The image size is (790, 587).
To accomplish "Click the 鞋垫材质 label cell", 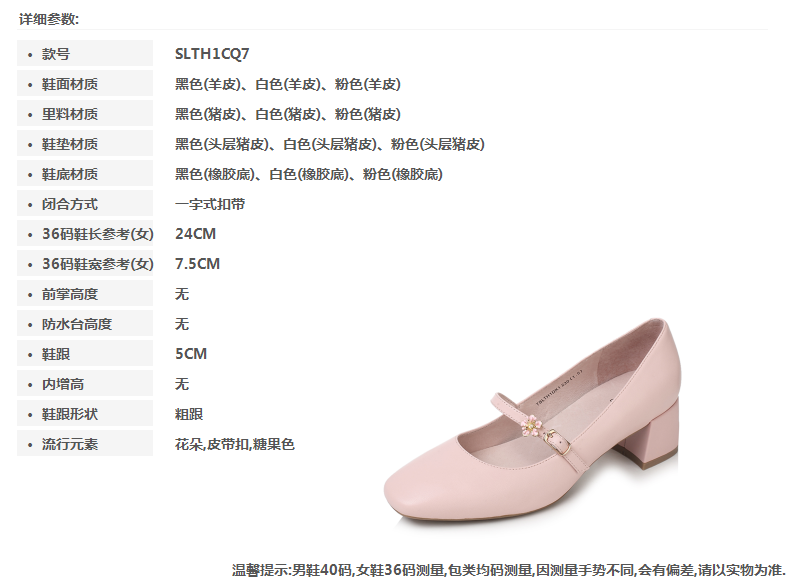I will [85, 144].
